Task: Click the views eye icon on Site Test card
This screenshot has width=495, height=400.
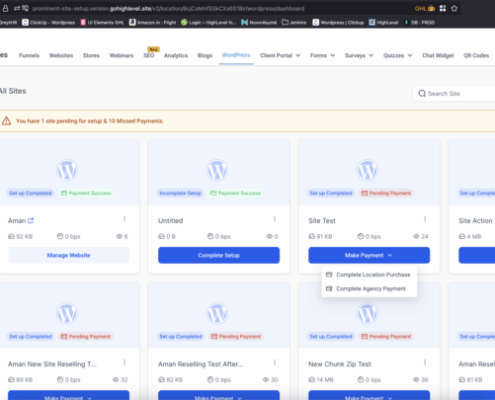Action: [416, 236]
